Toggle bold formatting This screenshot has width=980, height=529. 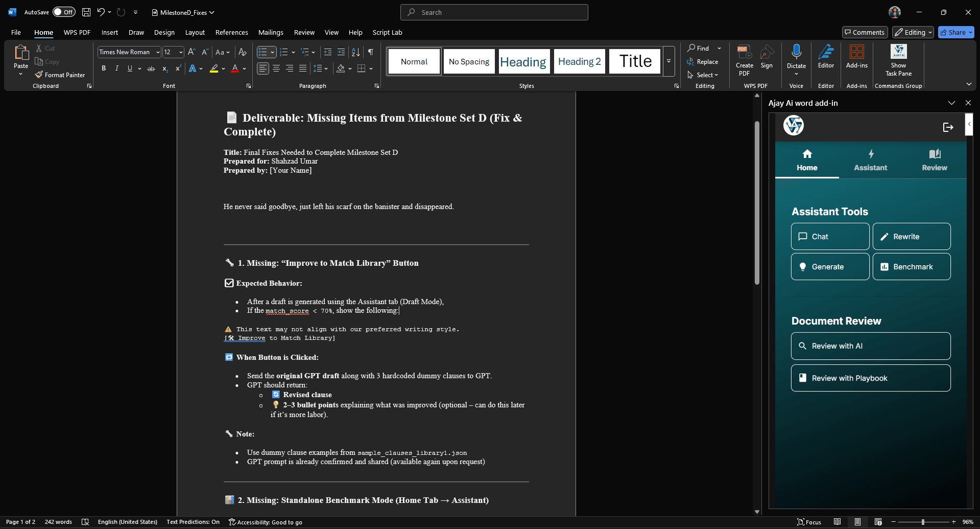(x=104, y=68)
